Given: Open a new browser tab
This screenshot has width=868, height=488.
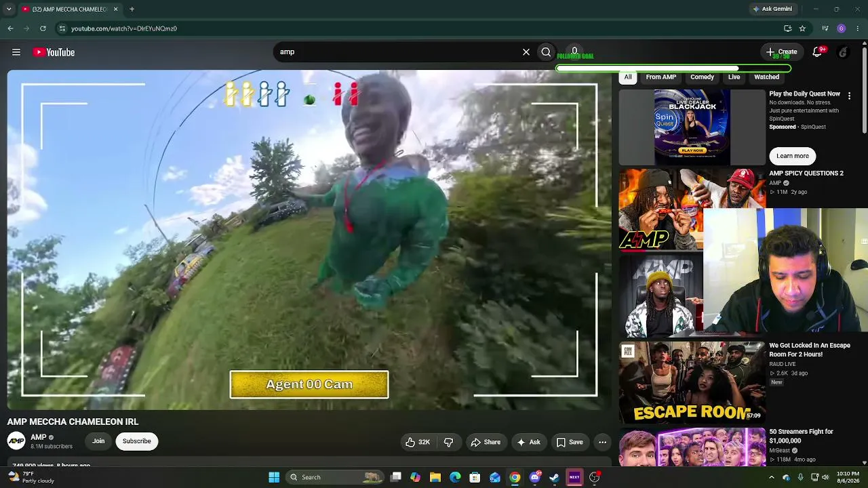Looking at the screenshot, I should [x=132, y=9].
